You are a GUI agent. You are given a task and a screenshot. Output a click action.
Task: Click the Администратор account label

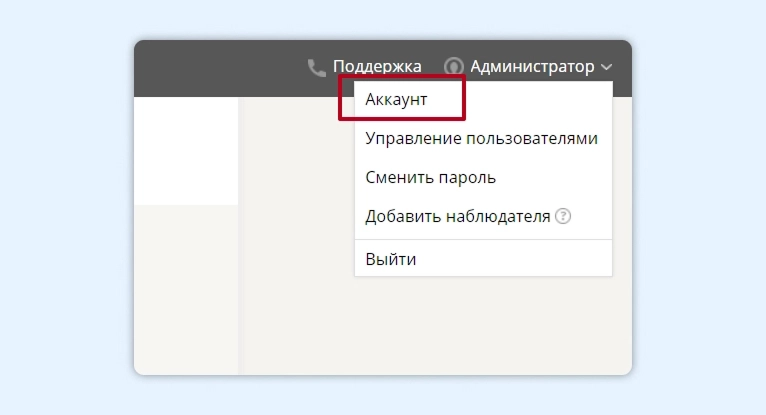[x=532, y=66]
